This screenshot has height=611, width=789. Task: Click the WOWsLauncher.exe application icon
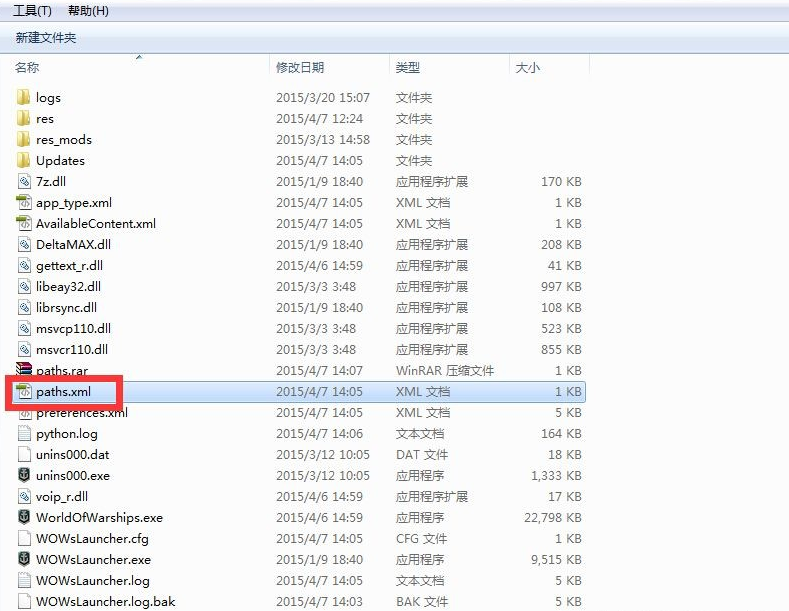click(24, 559)
